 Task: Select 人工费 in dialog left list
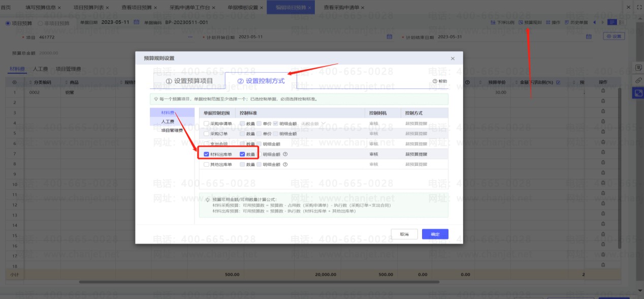(172, 122)
